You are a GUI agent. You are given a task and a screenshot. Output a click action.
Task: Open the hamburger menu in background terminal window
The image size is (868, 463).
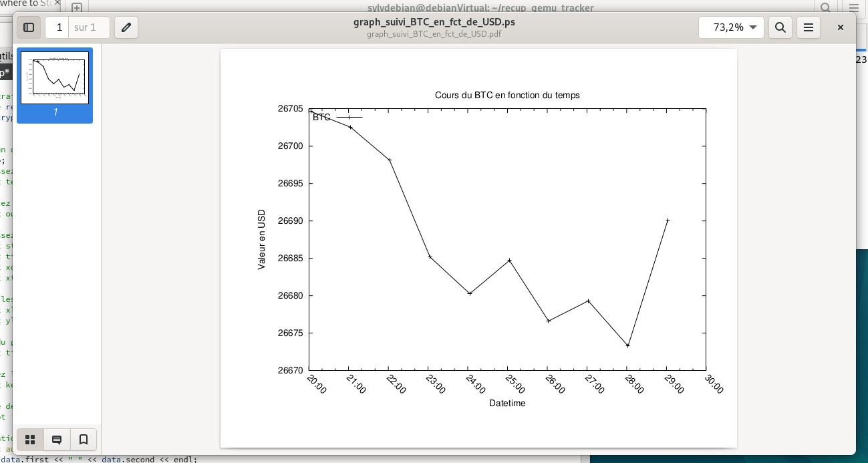coord(853,7)
